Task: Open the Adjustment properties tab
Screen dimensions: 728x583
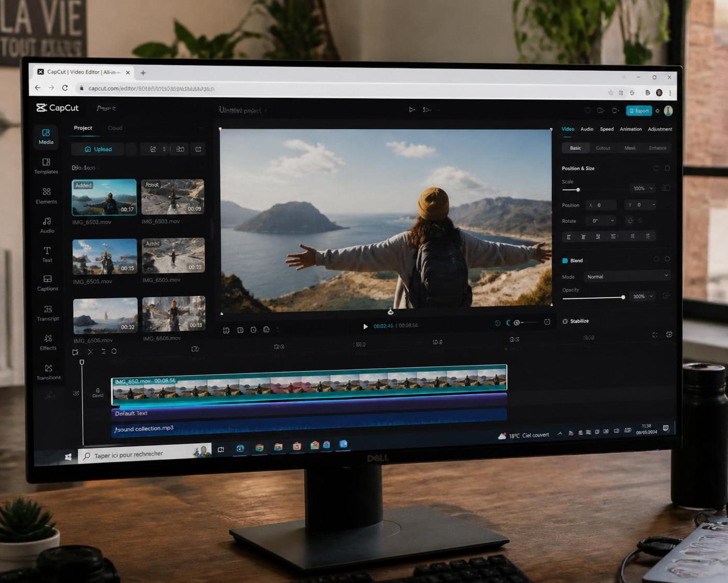Action: click(660, 129)
